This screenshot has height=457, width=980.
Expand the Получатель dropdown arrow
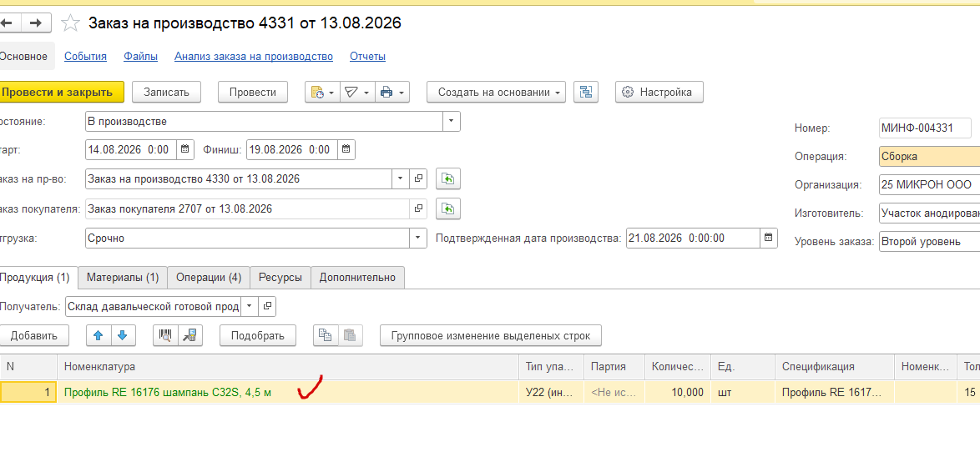250,307
